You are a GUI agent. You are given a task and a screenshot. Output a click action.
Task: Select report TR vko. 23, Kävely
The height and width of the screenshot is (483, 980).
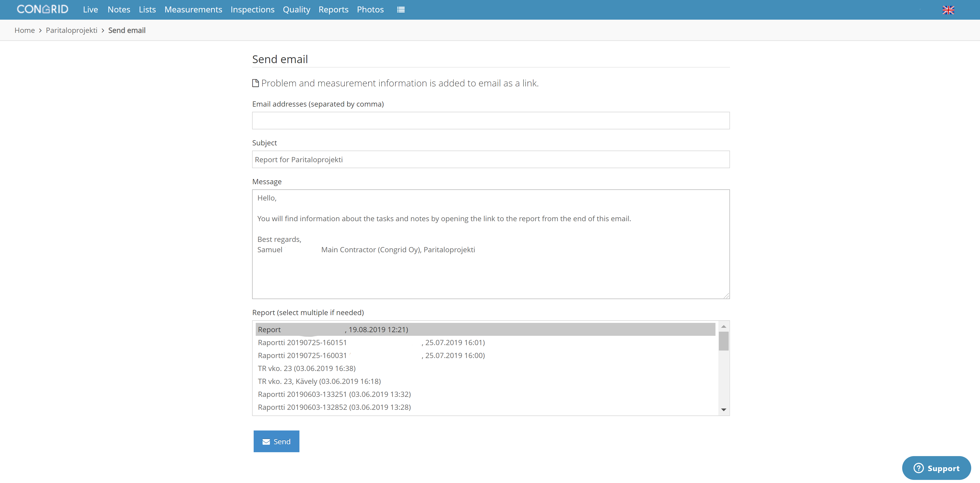(485, 381)
